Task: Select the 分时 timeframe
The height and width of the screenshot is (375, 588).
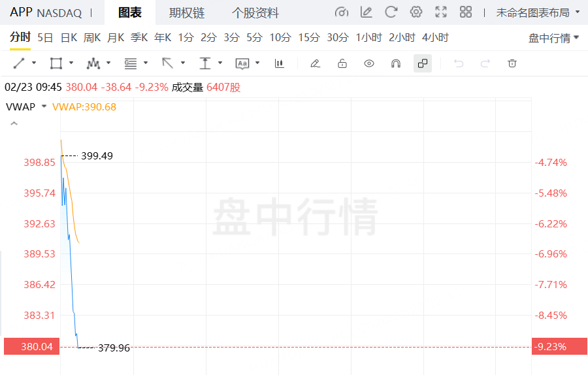Action: pyautogui.click(x=20, y=37)
